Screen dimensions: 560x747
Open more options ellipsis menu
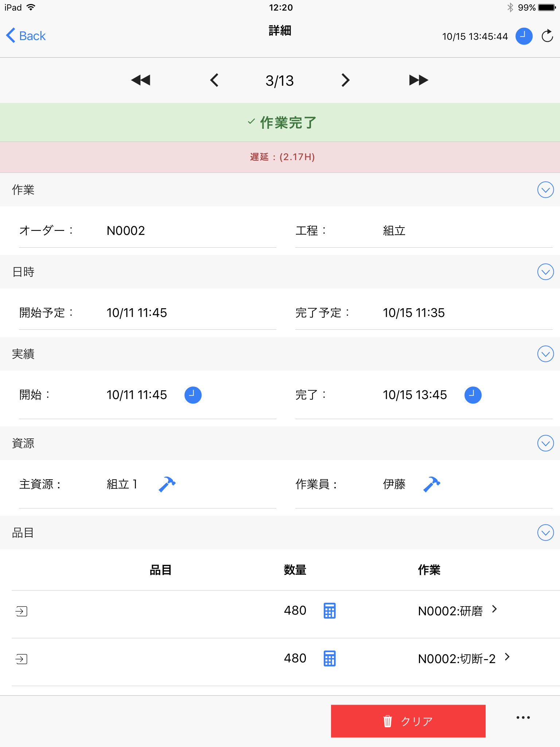click(523, 717)
